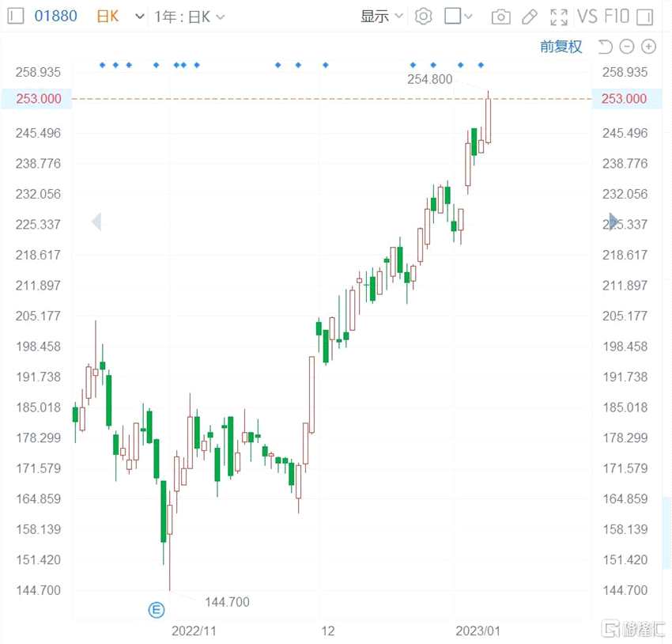
Task: Reset chart with the undo arrow icon
Action: (606, 47)
